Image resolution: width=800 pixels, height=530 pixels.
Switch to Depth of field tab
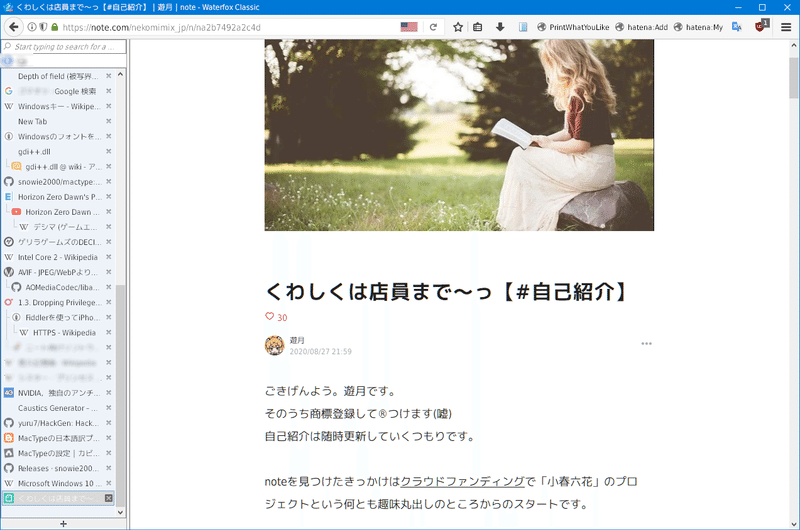click(58, 76)
